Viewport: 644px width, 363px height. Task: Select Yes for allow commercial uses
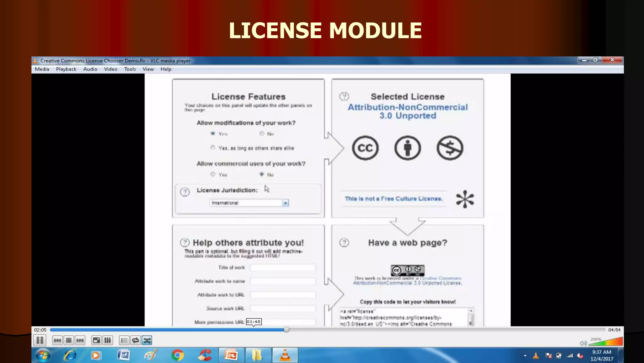[213, 174]
